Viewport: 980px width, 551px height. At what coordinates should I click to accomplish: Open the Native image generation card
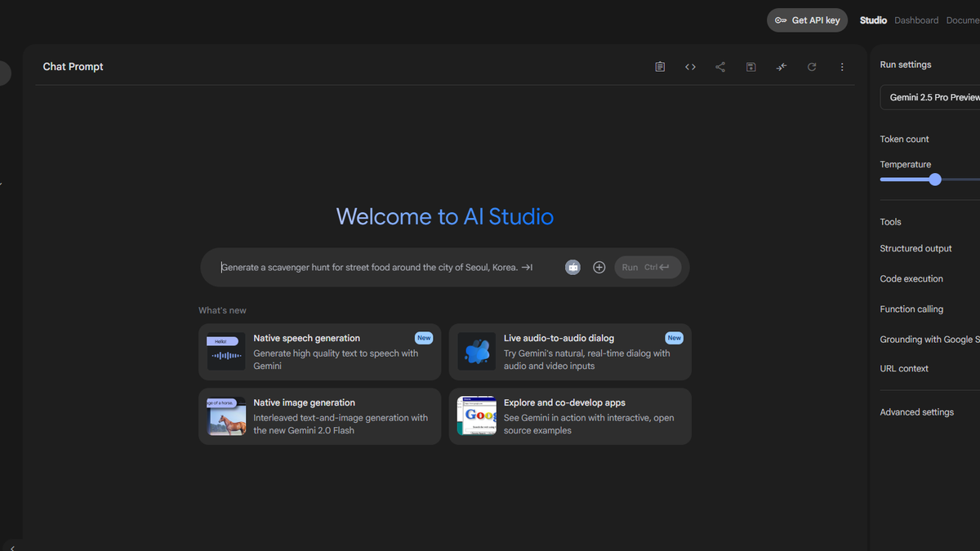point(319,416)
